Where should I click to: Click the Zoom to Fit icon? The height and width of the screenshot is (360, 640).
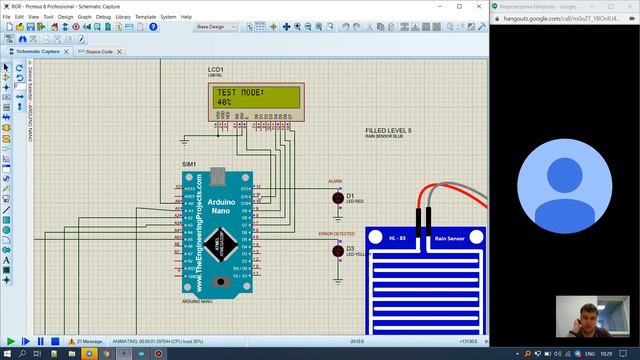319,27
